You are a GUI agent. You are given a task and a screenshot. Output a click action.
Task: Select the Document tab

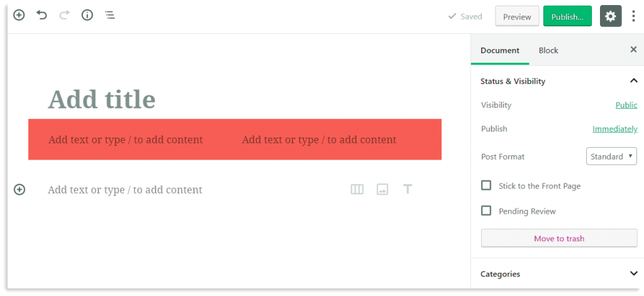coord(500,50)
